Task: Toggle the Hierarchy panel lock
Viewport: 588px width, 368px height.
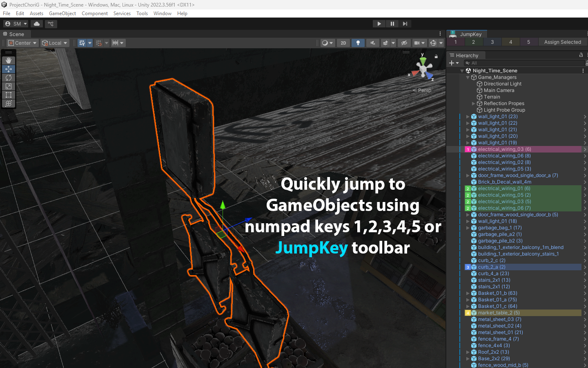Action: pyautogui.click(x=581, y=55)
